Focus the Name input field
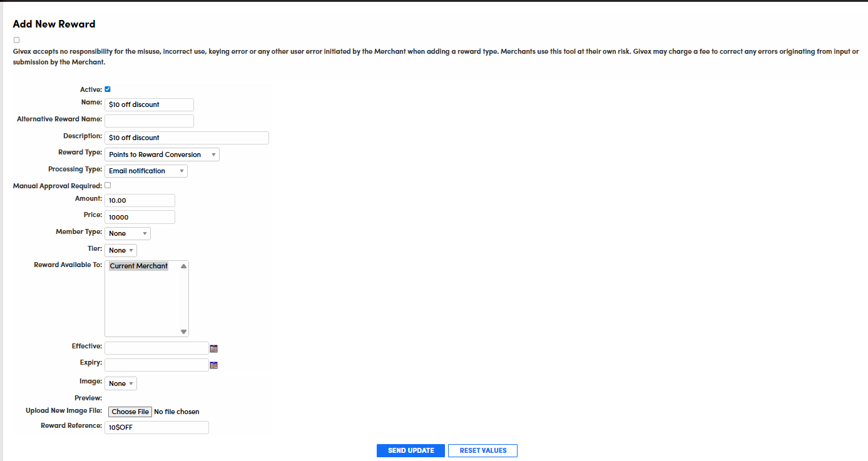868x461 pixels. click(149, 104)
